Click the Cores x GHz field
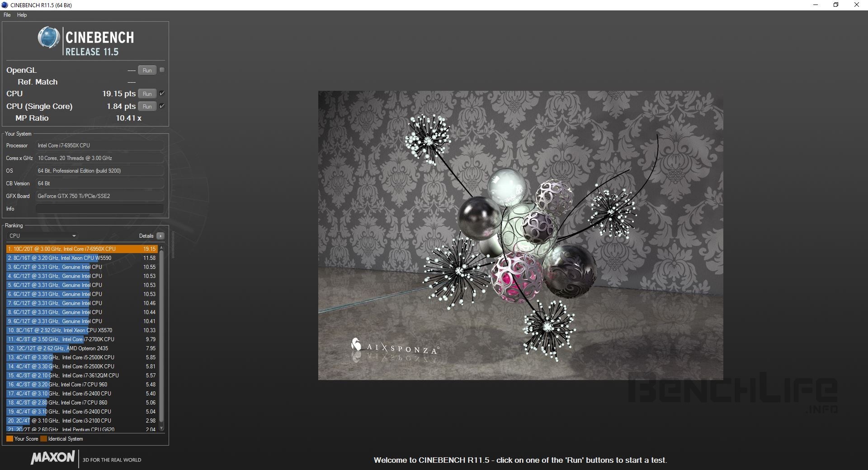The width and height of the screenshot is (868, 470). tap(99, 158)
